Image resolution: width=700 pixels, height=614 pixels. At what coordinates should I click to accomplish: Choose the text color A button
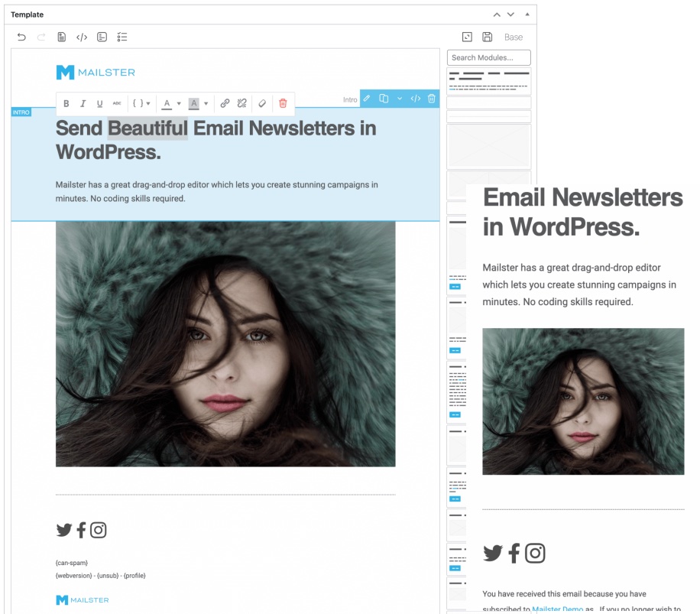tap(167, 104)
